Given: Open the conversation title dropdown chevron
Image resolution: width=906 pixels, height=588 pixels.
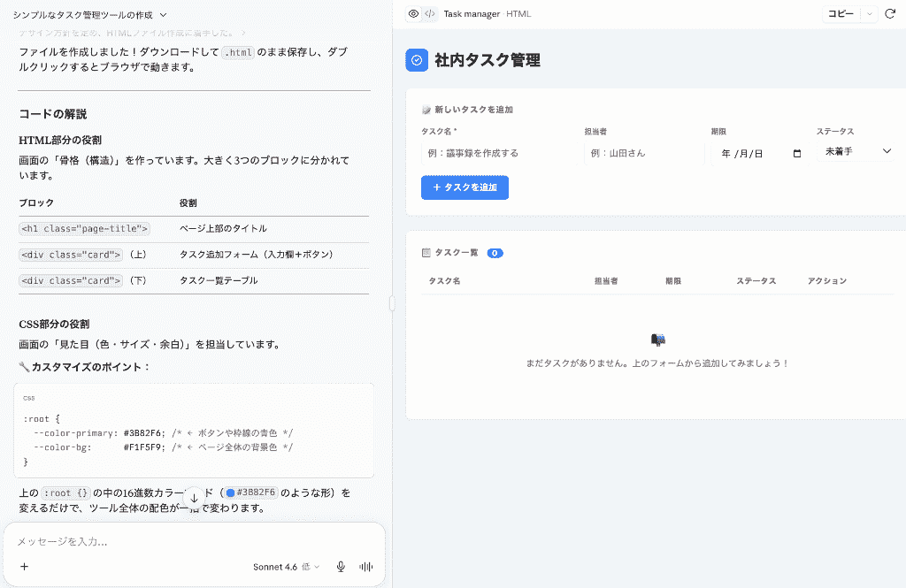Looking at the screenshot, I should [x=163, y=15].
